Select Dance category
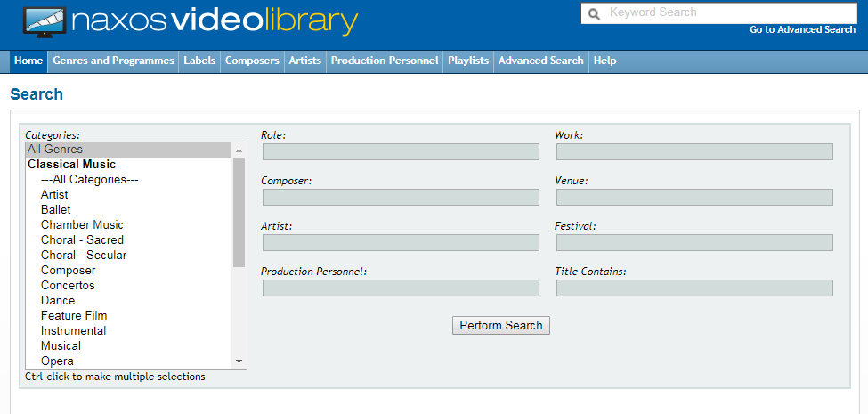Image resolution: width=868 pixels, height=414 pixels. click(x=128, y=301)
